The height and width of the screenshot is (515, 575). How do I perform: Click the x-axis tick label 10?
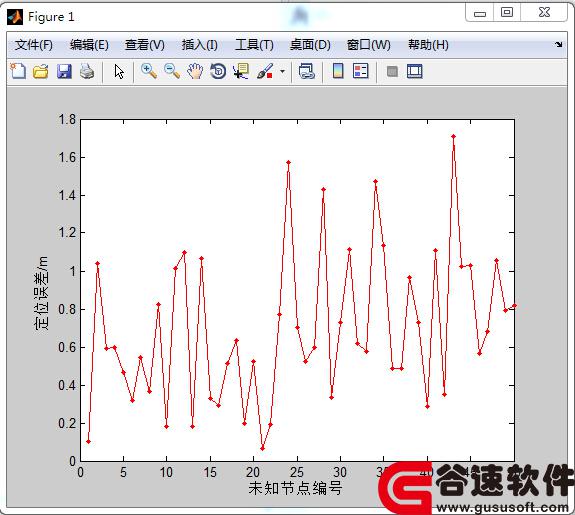(166, 472)
